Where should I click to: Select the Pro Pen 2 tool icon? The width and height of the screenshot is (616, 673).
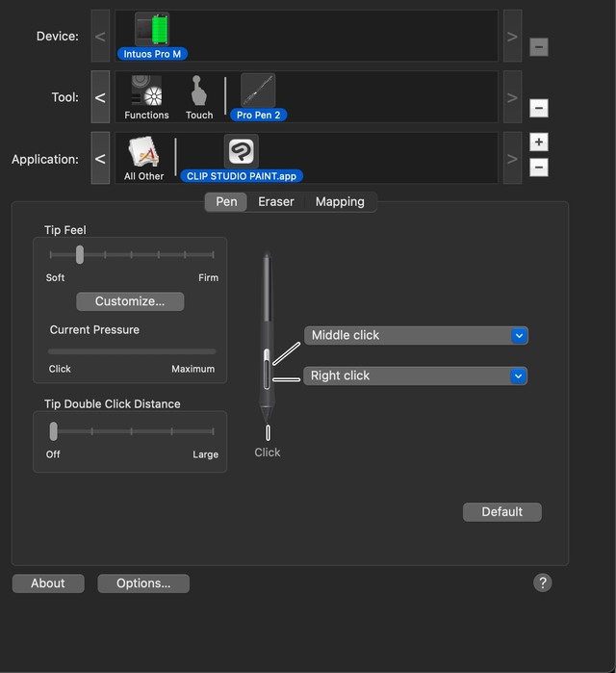[258, 91]
